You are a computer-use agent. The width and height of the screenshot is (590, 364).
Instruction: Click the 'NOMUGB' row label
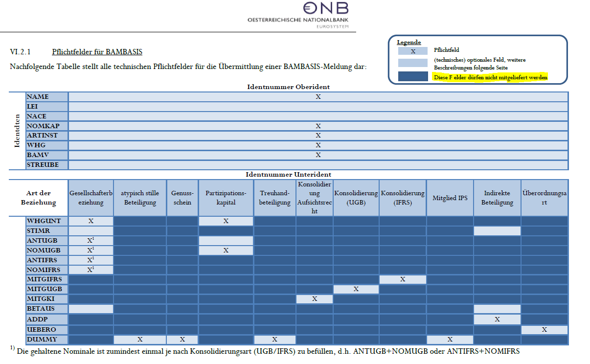(x=47, y=250)
